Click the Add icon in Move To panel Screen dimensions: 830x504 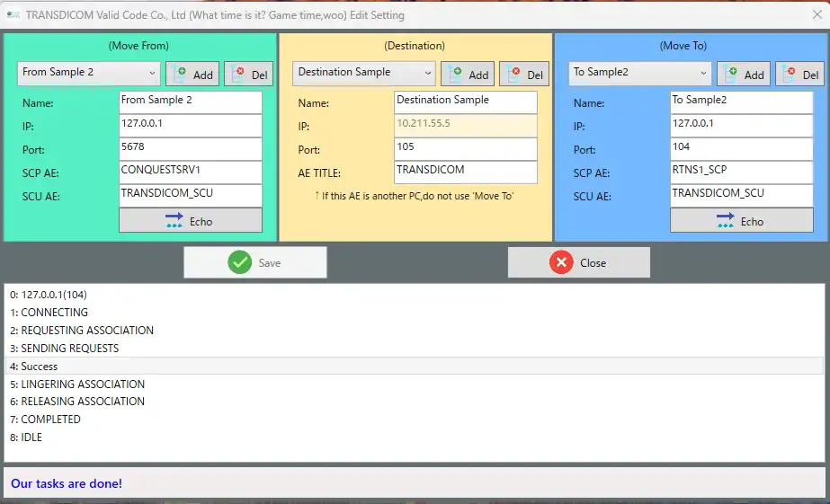coord(731,74)
